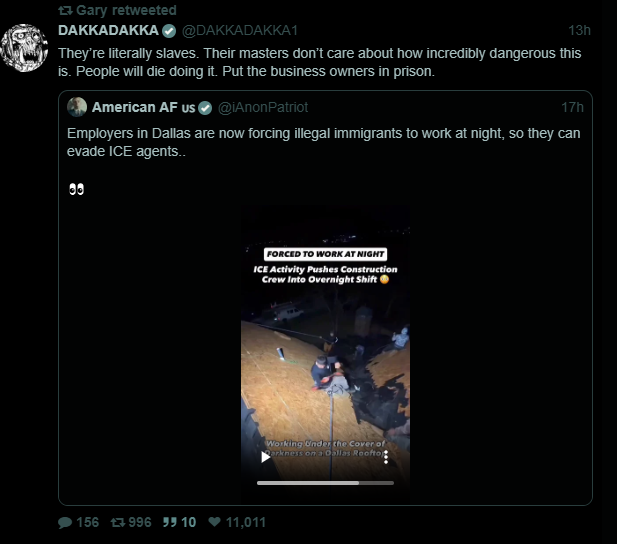Click the retweet arrows icon near 996
The image size is (617, 544).
coord(118,522)
